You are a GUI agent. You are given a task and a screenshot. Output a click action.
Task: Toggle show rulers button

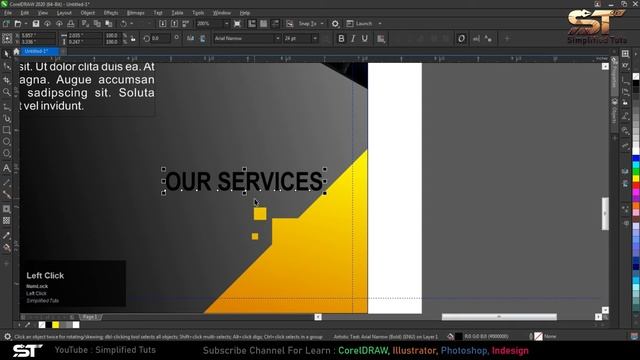252,24
